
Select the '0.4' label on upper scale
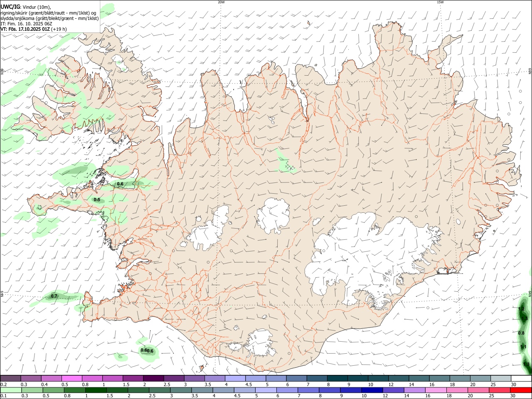(44, 384)
